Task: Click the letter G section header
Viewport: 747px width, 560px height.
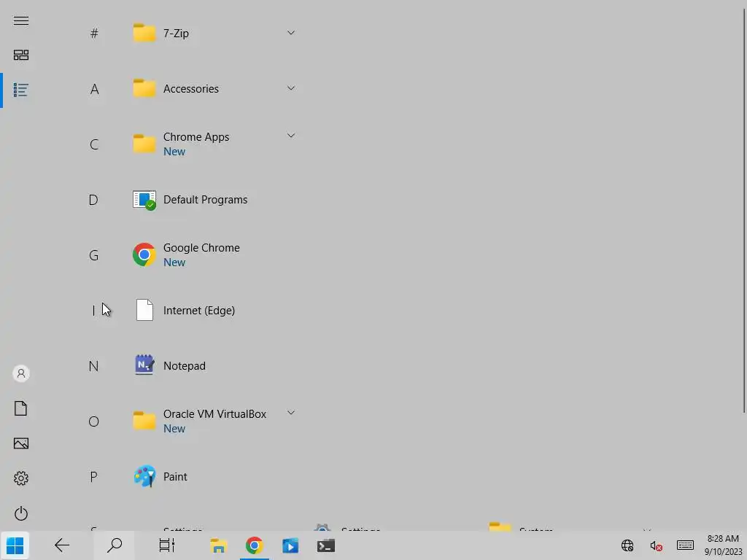Action: 94,255
